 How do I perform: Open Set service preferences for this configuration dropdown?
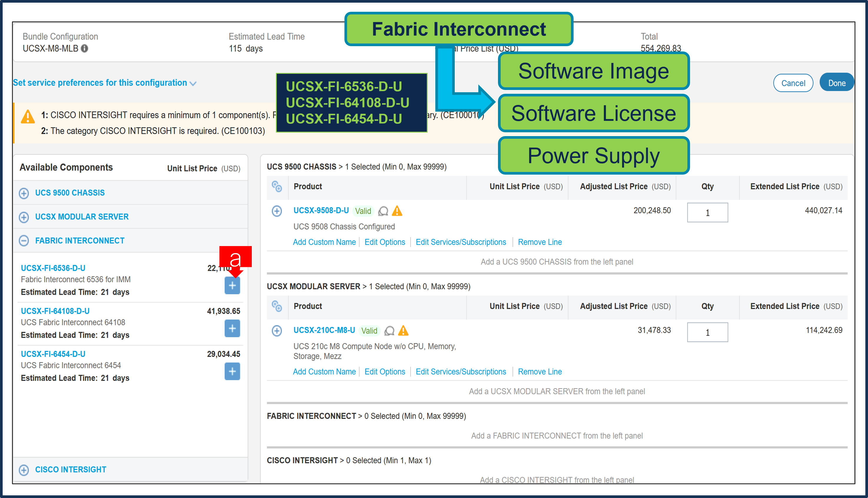coord(105,83)
